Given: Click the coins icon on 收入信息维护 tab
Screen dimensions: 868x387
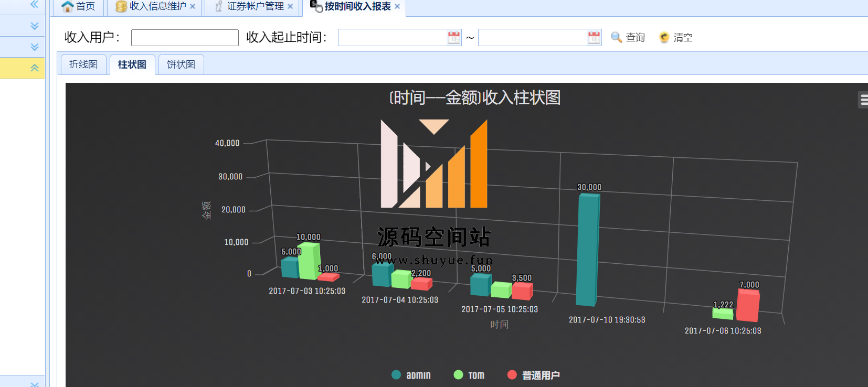Looking at the screenshot, I should [x=121, y=6].
